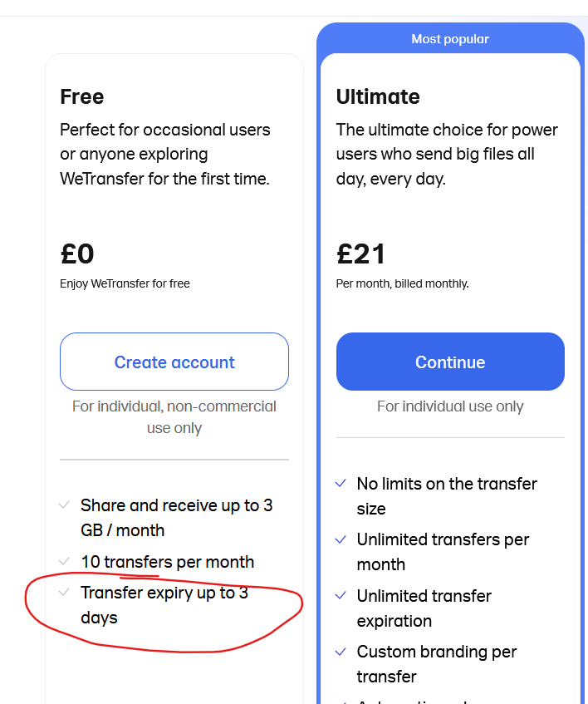Click the £21 price text
The width and height of the screenshot is (588, 704).
(x=361, y=254)
